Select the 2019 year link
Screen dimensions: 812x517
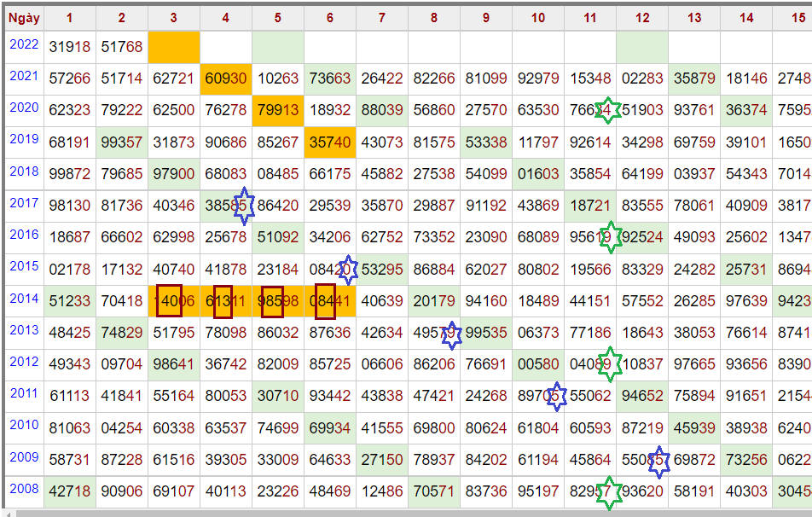24,139
